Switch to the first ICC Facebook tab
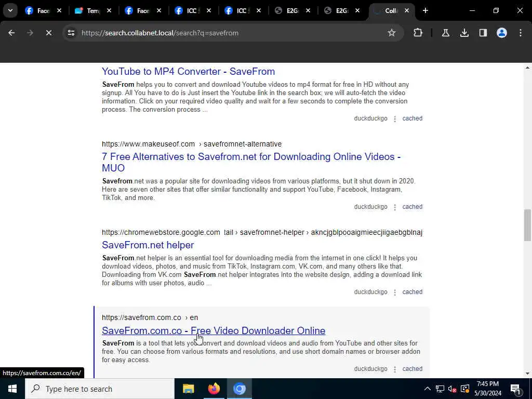 point(187,10)
